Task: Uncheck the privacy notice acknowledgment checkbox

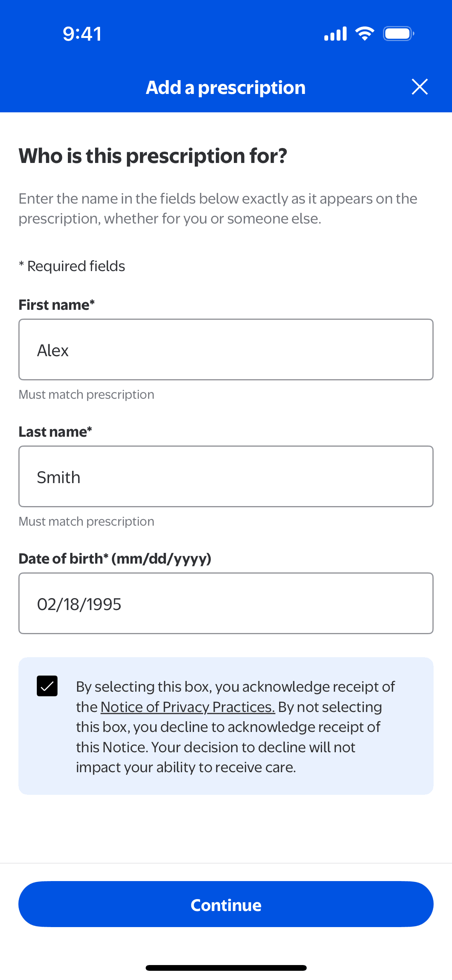Action: 47,686
